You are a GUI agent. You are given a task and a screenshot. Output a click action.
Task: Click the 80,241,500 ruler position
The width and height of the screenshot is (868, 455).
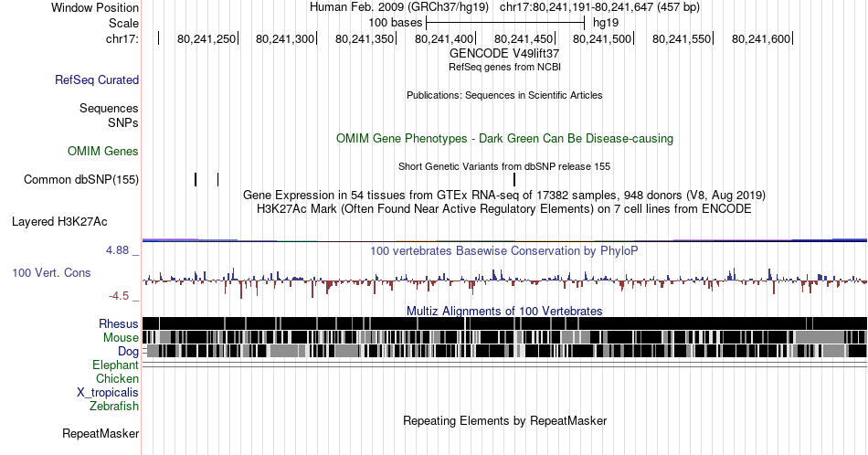pos(602,38)
